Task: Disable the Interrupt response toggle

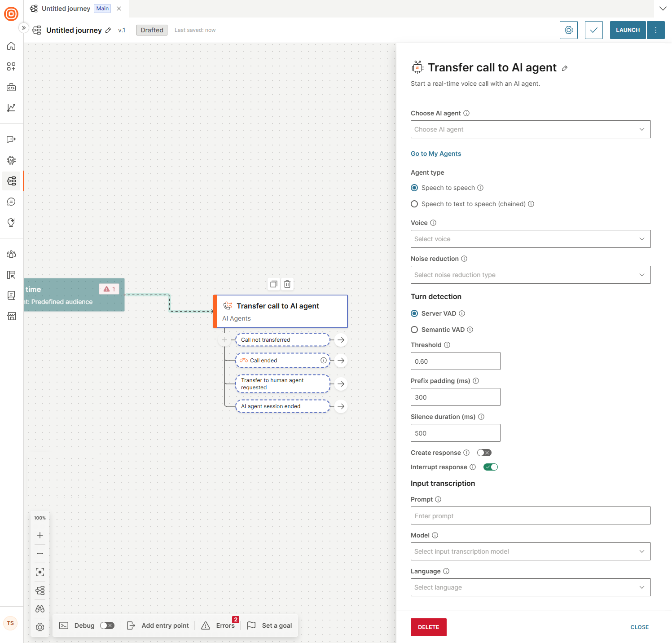Action: [x=490, y=467]
